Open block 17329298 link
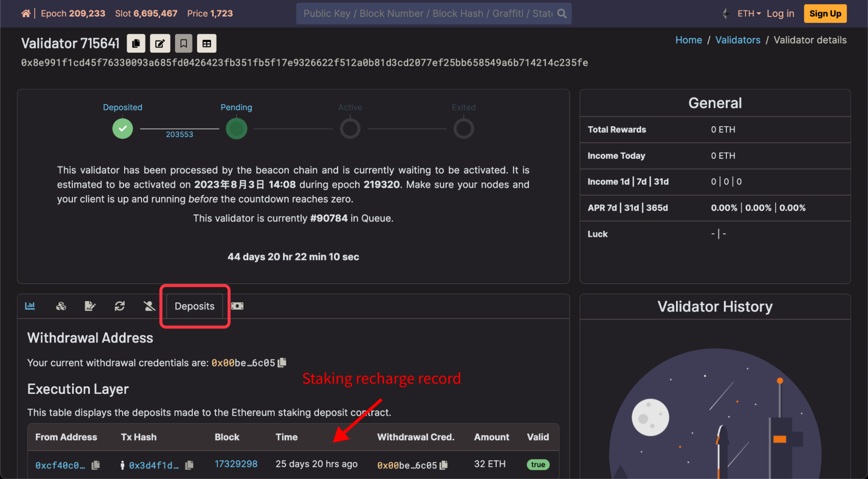The width and height of the screenshot is (868, 479). [236, 464]
